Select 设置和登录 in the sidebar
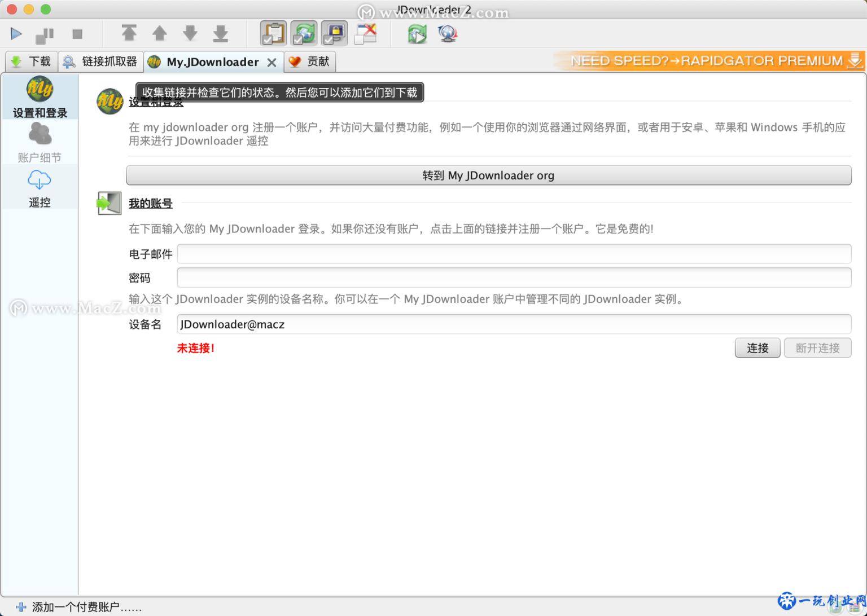867x616 pixels. pos(40,97)
